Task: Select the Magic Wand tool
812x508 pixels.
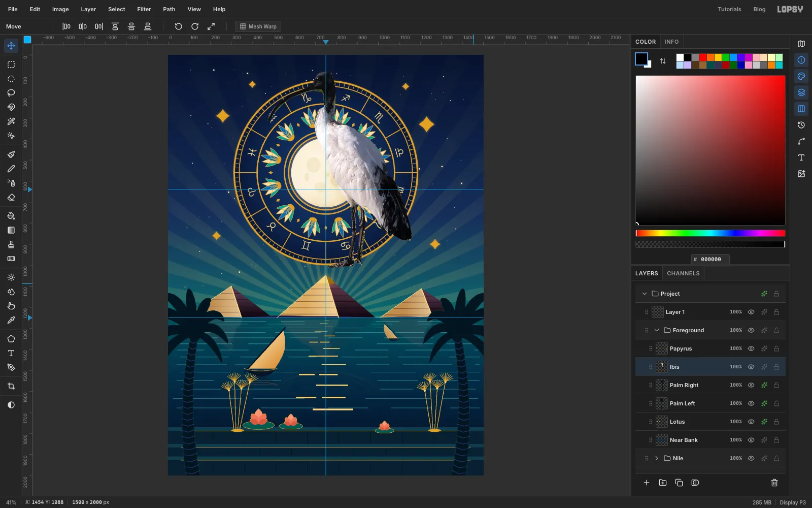Action: point(11,121)
